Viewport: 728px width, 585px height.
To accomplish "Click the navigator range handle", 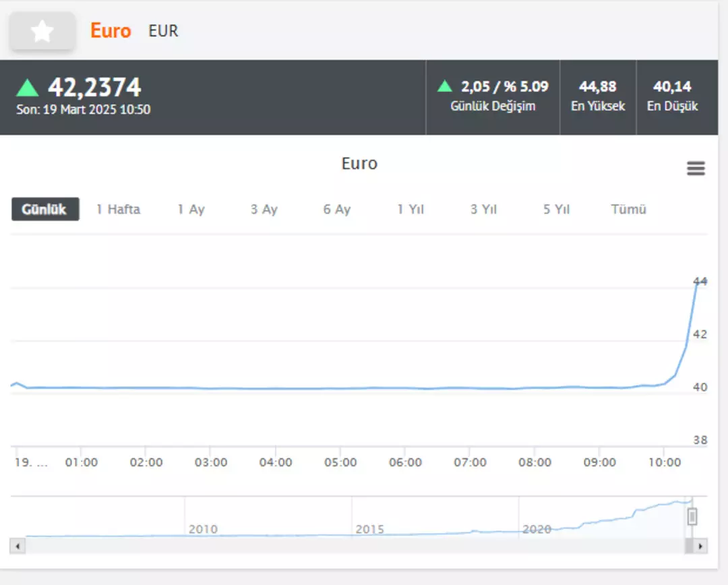I will (x=692, y=516).
